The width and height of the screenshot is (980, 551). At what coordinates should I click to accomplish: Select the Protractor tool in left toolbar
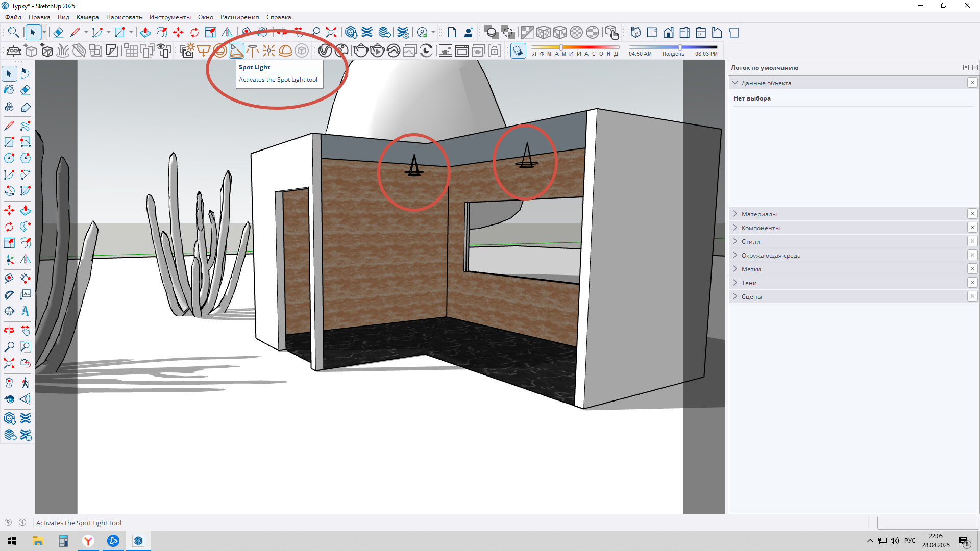(x=9, y=295)
